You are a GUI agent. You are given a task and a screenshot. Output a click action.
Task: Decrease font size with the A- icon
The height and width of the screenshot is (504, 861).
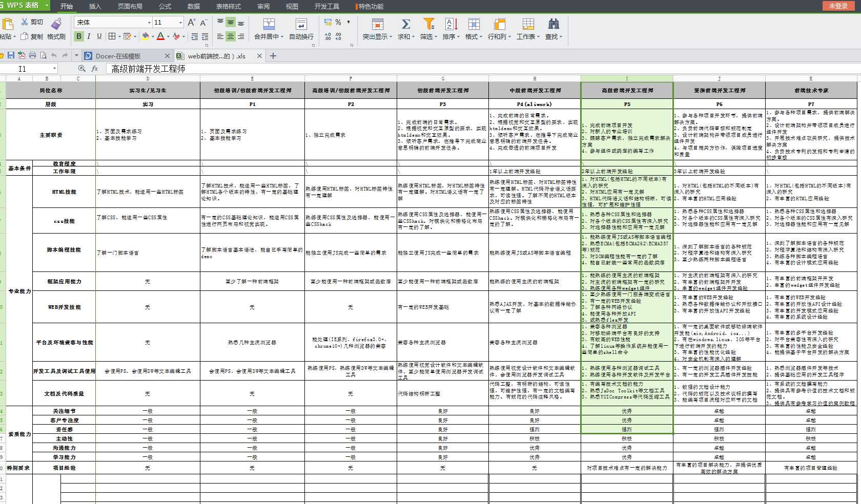point(203,23)
